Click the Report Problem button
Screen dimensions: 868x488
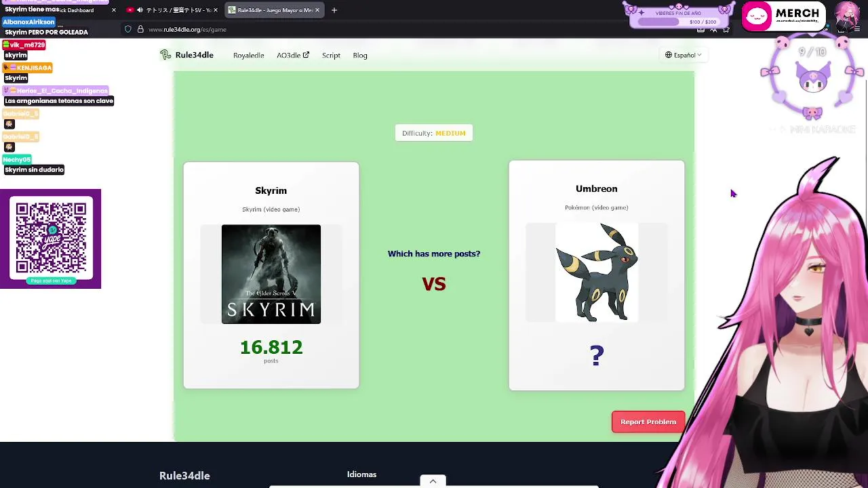[648, 422]
